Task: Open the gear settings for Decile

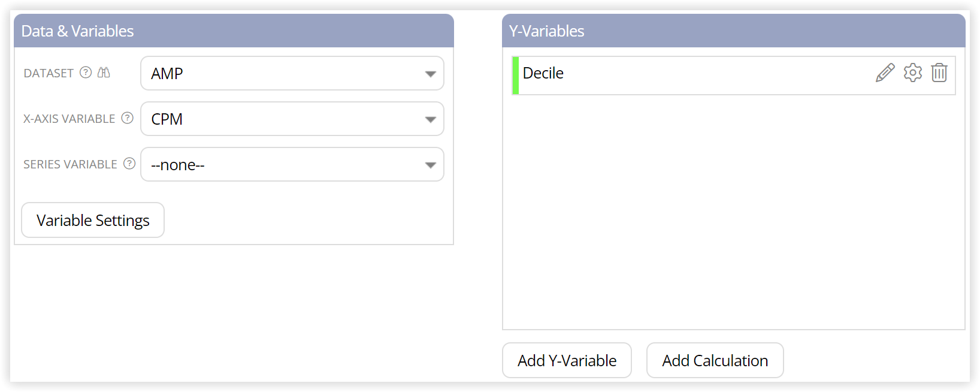Action: coord(912,73)
